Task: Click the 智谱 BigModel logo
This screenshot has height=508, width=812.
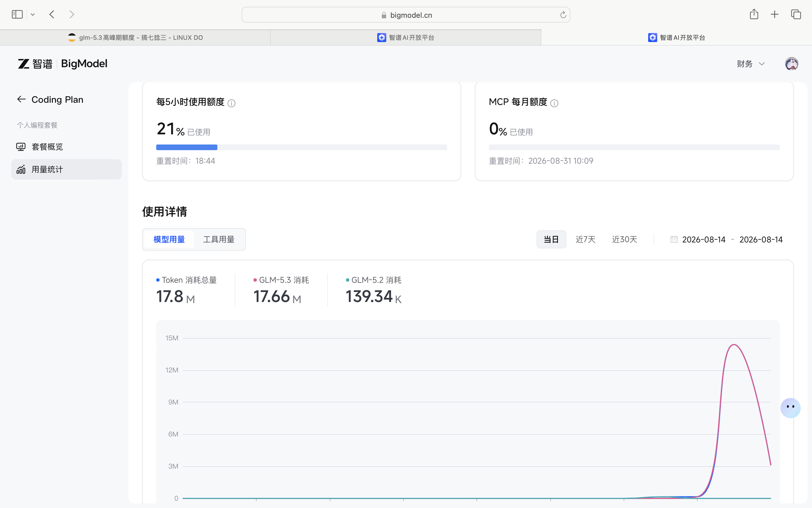Action: (62, 63)
